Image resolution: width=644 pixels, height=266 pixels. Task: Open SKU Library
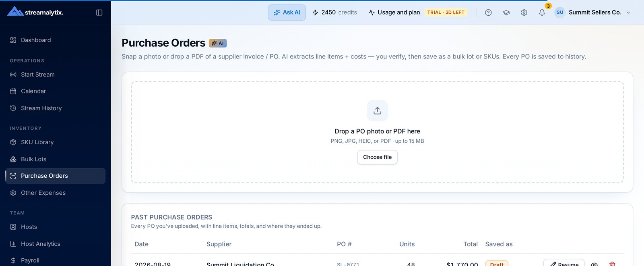55,142
